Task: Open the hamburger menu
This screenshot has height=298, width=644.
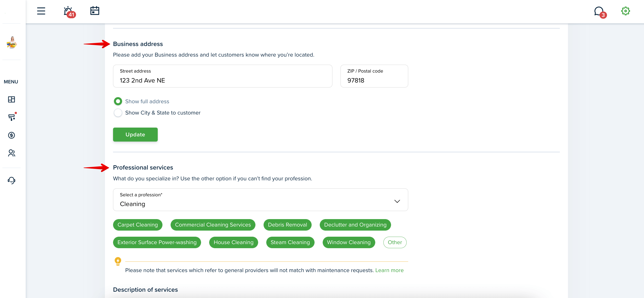Action: click(x=41, y=11)
